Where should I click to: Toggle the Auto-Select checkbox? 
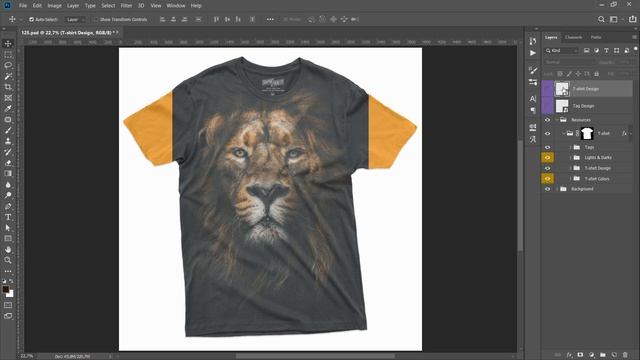[31, 19]
